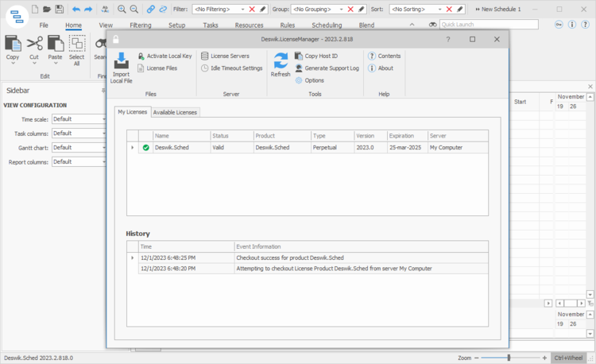The width and height of the screenshot is (596, 364).
Task: Clear Grouping with the red X
Action: coord(350,9)
